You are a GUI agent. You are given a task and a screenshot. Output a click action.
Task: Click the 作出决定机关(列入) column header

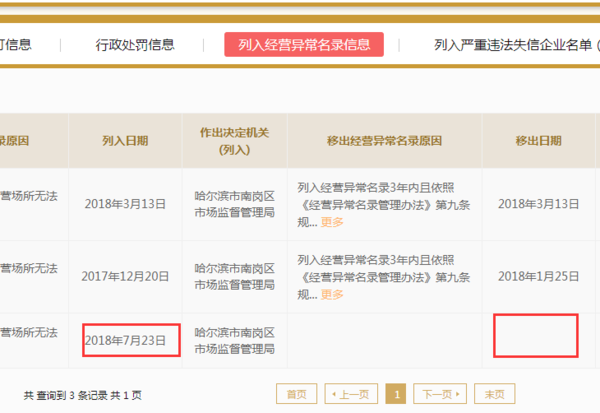pos(234,141)
